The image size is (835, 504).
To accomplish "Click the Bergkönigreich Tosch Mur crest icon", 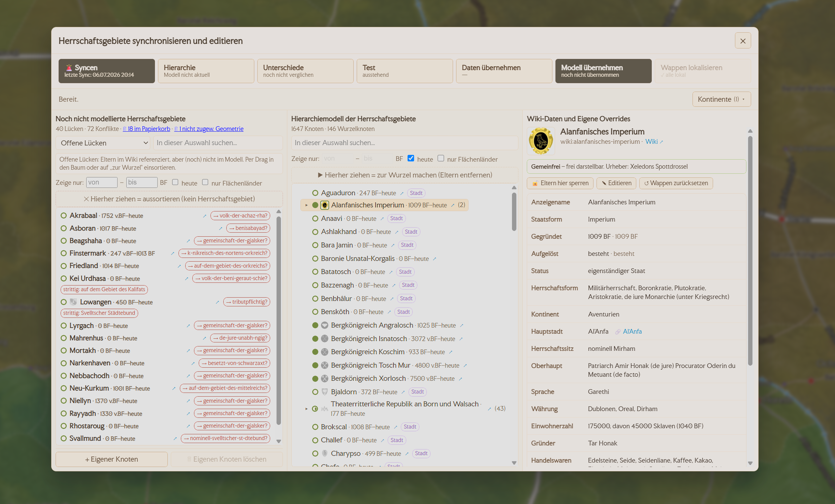I will click(325, 366).
